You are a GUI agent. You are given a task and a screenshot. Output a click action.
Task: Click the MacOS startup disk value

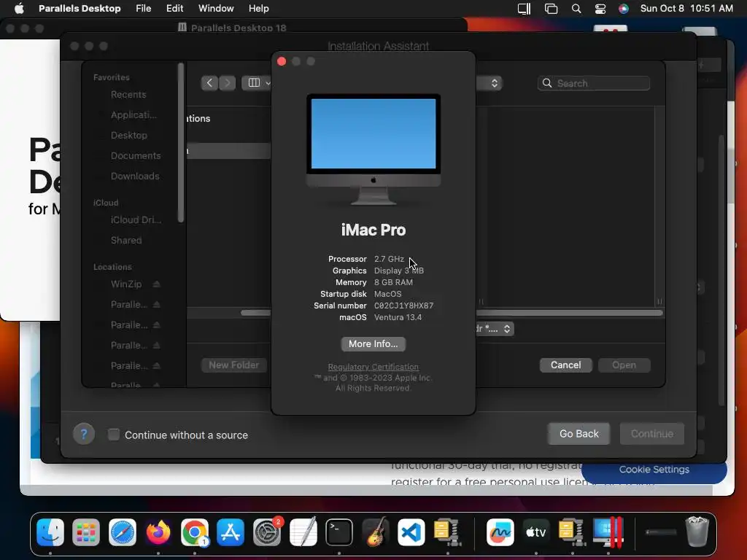tap(388, 294)
